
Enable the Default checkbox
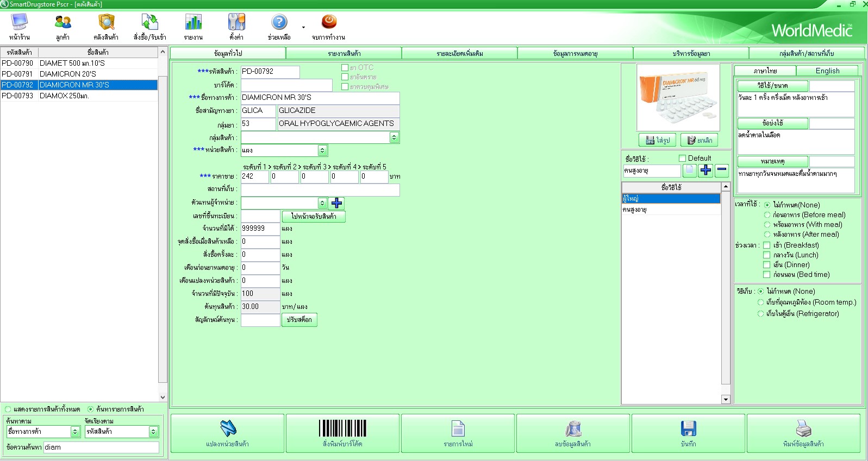click(x=682, y=159)
